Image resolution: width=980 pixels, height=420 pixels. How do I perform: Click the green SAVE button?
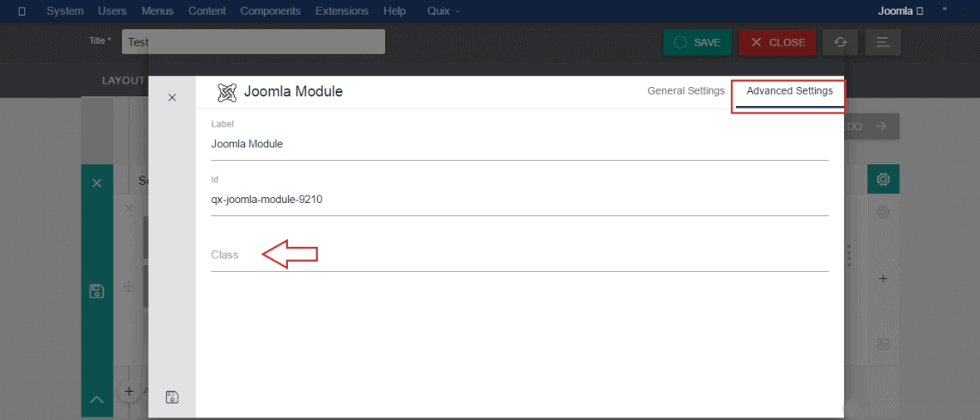click(x=697, y=42)
